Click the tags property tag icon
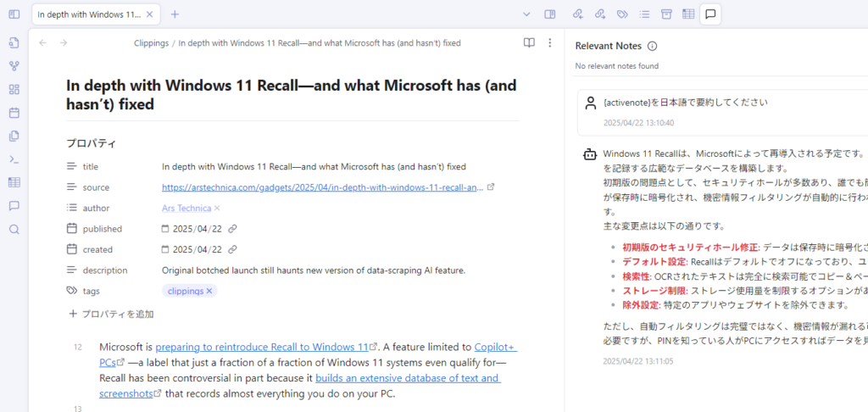Screen dimensions: 868x412 pyautogui.click(x=71, y=290)
